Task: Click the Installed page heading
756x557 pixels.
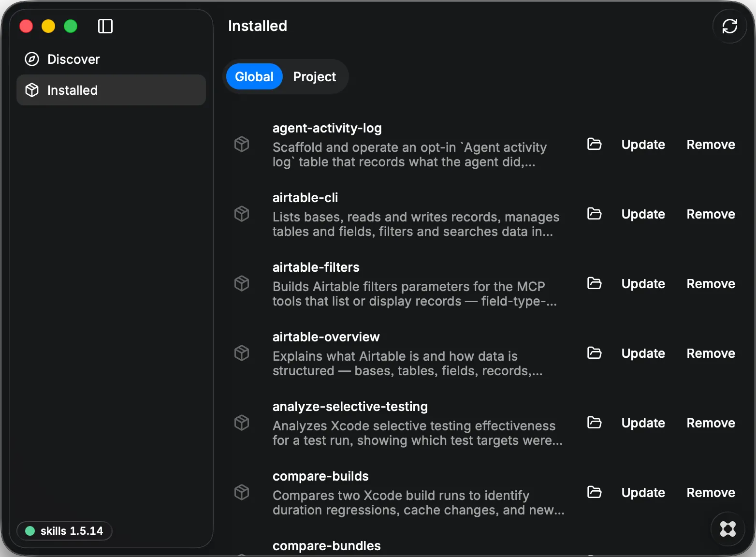Action: pos(258,26)
